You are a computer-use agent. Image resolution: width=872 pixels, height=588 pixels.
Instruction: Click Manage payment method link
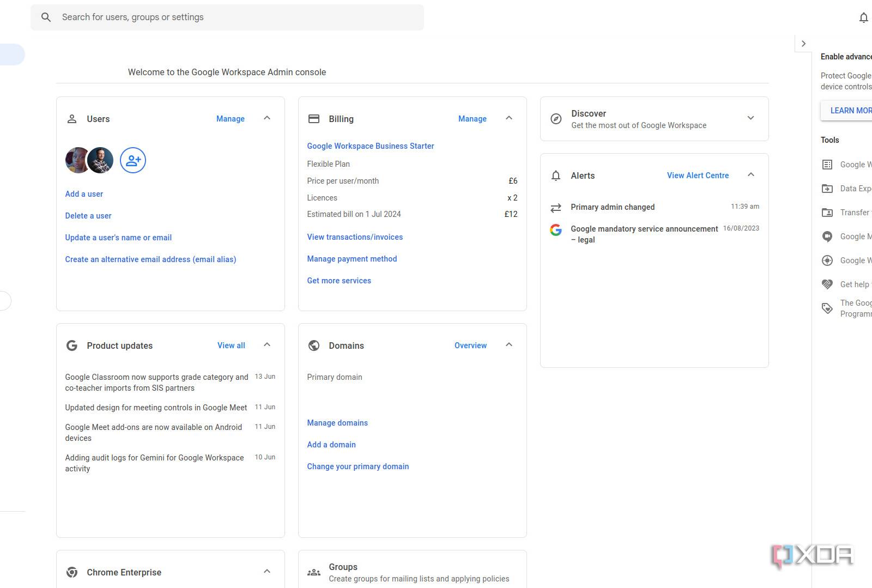(352, 259)
